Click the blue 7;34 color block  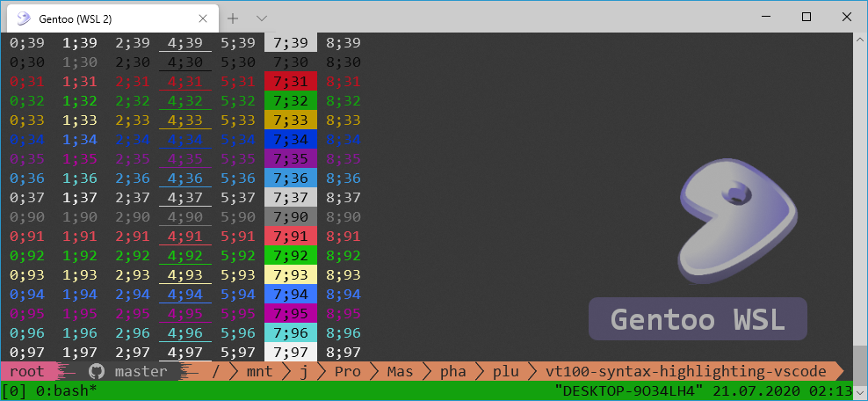pos(291,139)
